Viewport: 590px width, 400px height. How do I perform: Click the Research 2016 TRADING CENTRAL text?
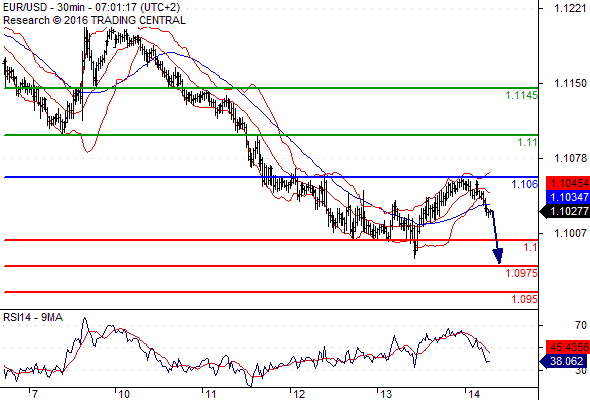tap(94, 20)
